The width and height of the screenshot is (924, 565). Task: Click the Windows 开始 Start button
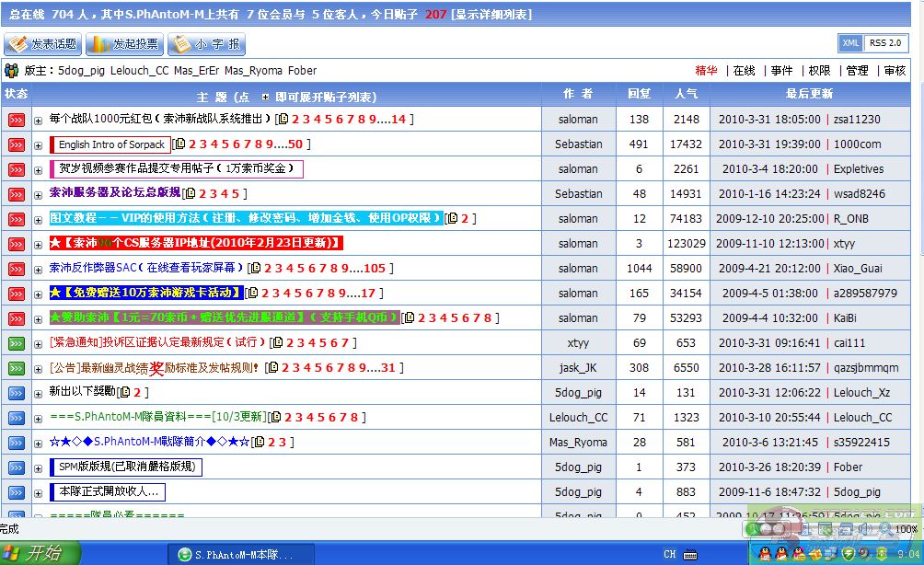coord(40,553)
